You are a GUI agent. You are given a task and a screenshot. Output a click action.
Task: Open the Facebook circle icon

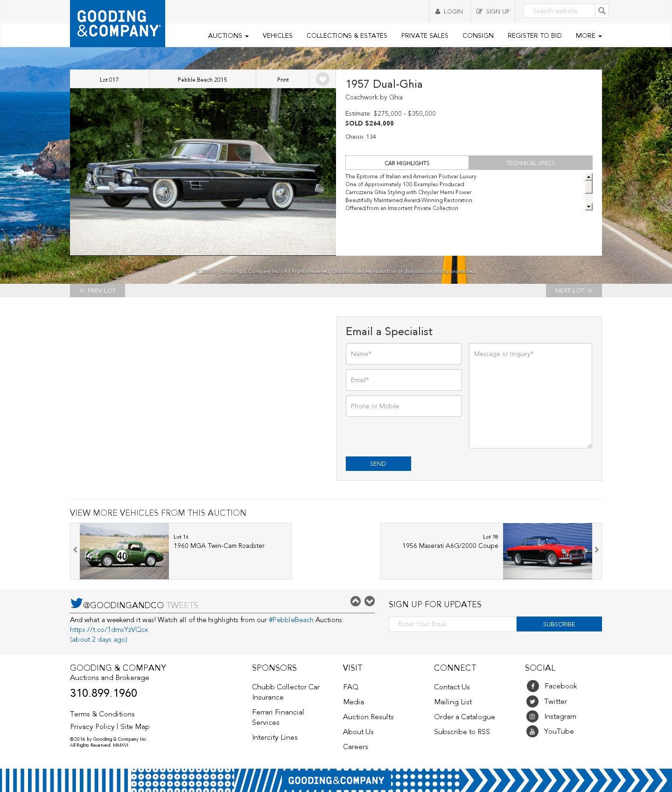(532, 686)
